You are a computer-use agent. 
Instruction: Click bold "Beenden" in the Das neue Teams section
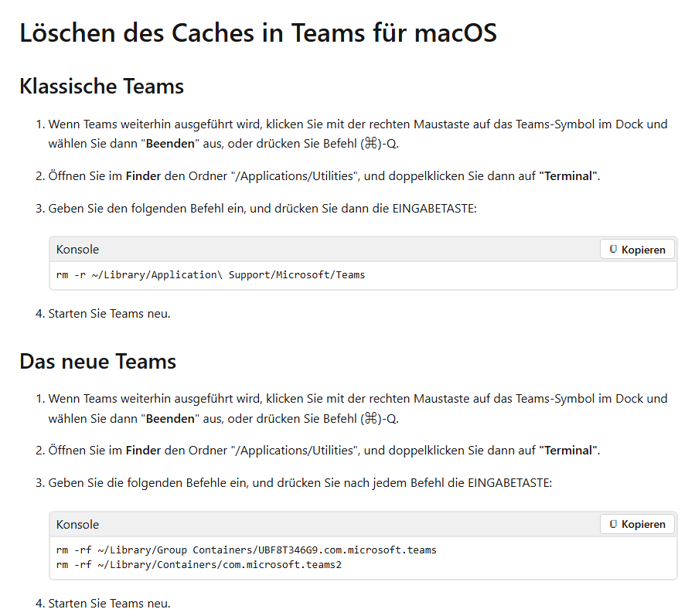click(170, 418)
